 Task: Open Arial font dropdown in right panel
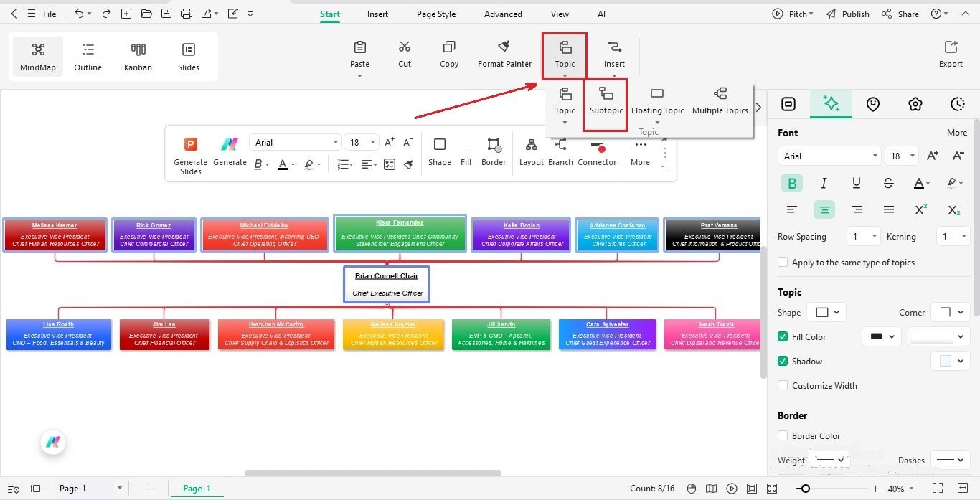pyautogui.click(x=829, y=156)
